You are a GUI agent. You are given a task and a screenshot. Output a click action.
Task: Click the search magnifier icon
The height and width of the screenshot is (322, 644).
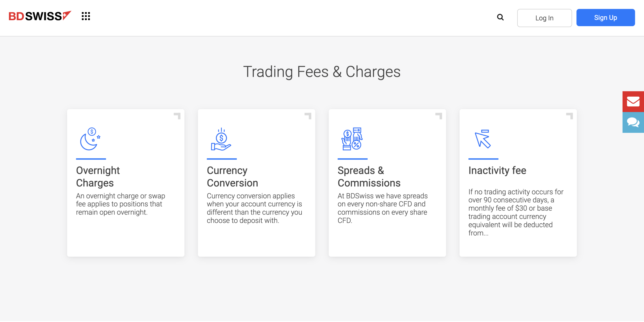500,17
